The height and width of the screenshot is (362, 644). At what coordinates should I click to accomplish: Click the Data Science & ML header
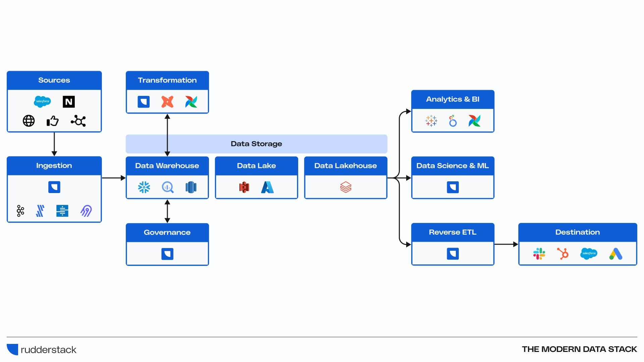pyautogui.click(x=452, y=166)
